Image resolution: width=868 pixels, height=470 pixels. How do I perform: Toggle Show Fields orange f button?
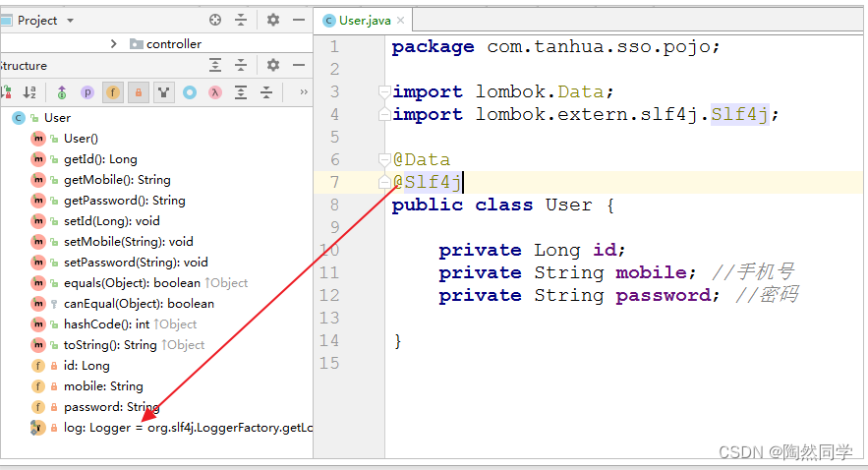[113, 92]
